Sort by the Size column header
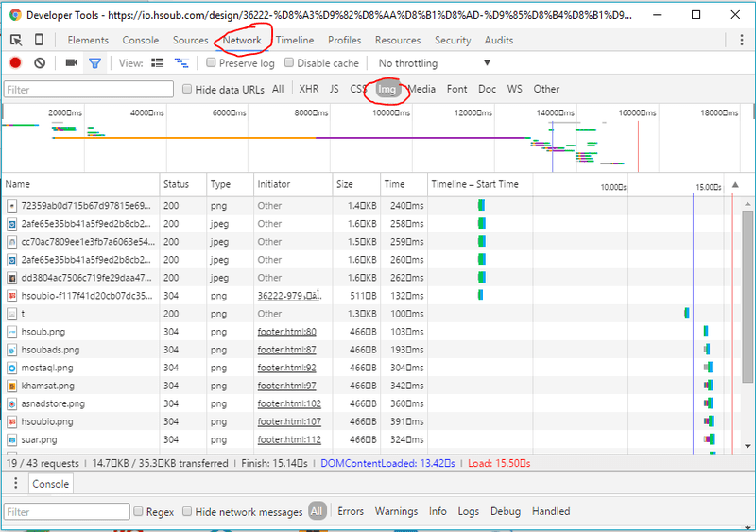 click(x=356, y=184)
